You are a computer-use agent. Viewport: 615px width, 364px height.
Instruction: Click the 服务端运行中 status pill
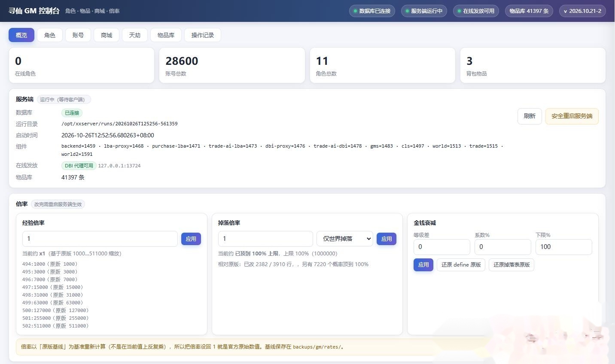point(424,11)
